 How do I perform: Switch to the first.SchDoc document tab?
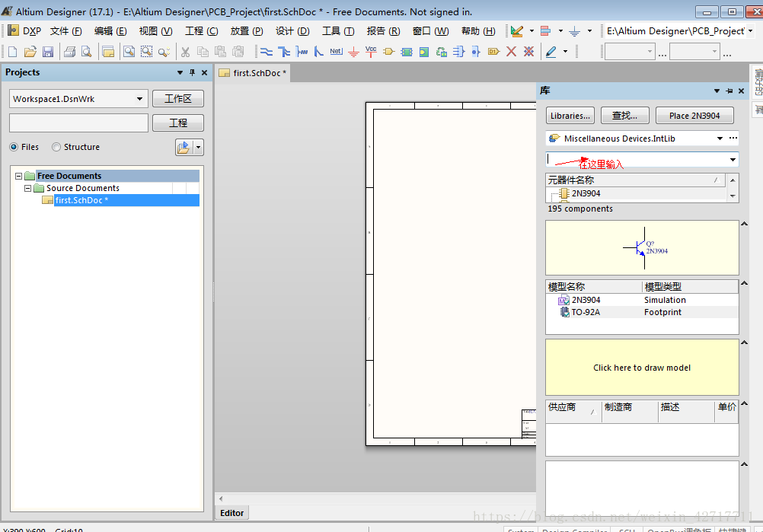[254, 73]
